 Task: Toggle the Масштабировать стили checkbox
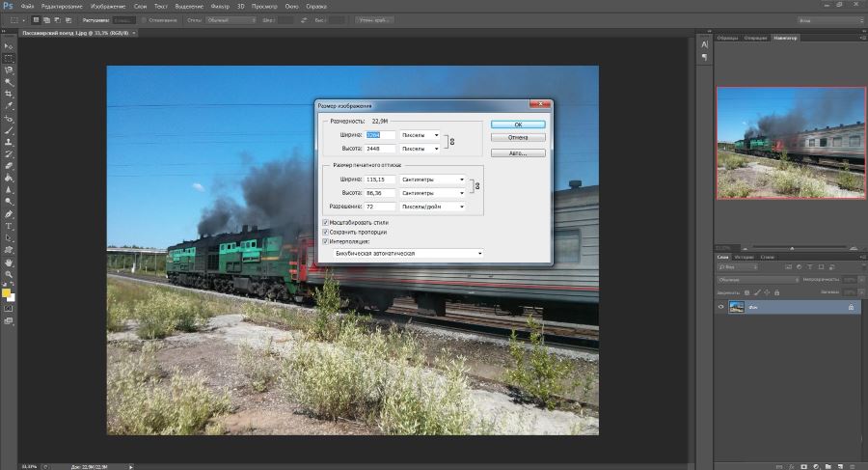326,222
